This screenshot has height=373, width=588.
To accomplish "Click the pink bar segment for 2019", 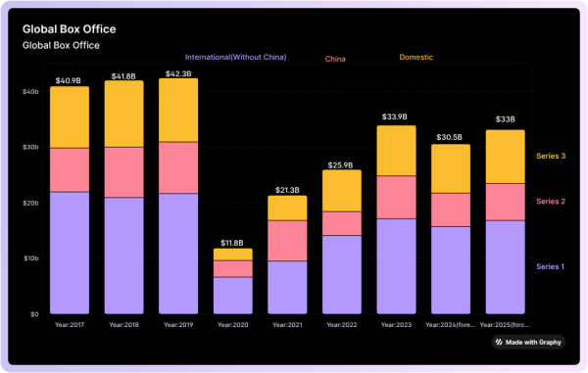I will (178, 167).
